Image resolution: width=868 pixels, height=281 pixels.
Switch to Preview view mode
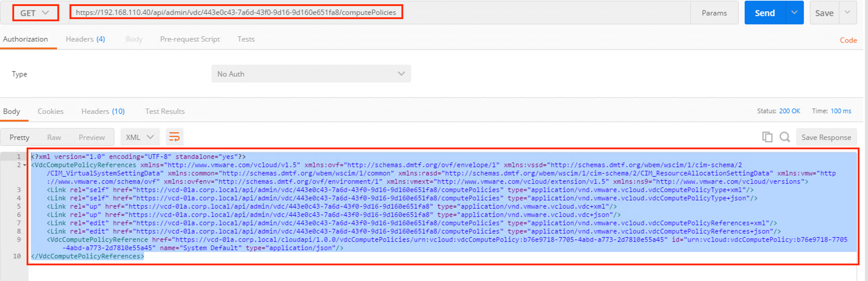[92, 137]
